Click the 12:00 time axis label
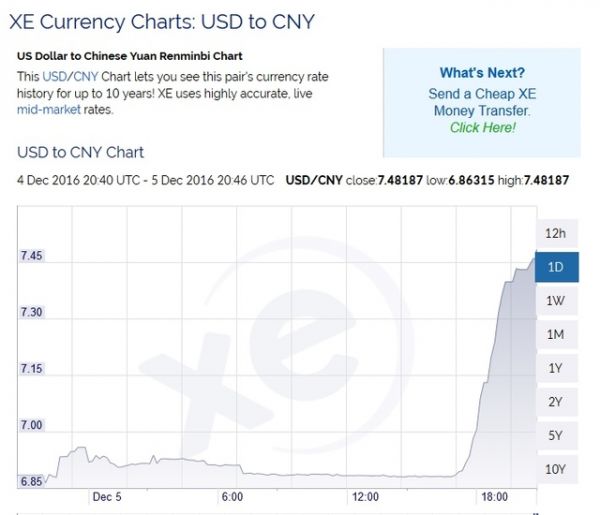The height and width of the screenshot is (515, 600). pyautogui.click(x=365, y=497)
